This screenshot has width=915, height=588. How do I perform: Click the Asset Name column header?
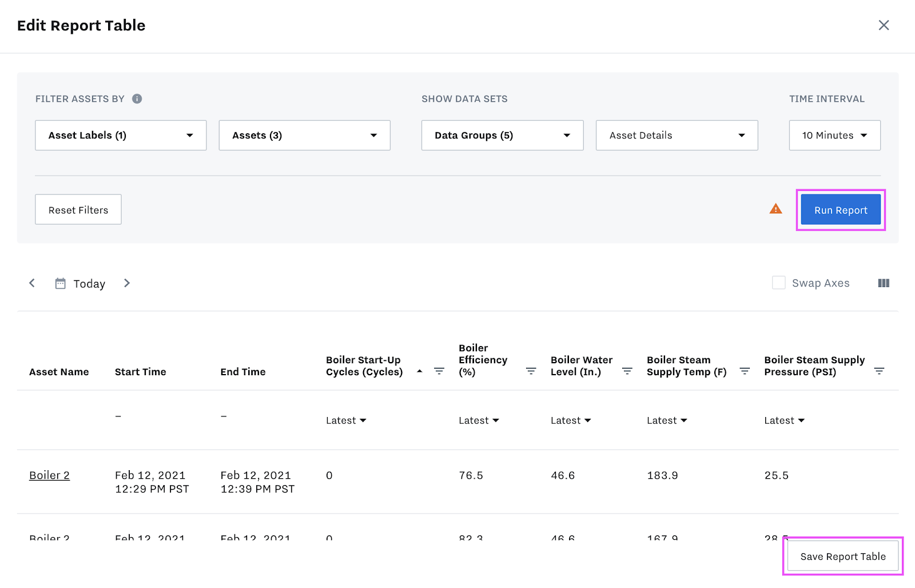tap(59, 372)
